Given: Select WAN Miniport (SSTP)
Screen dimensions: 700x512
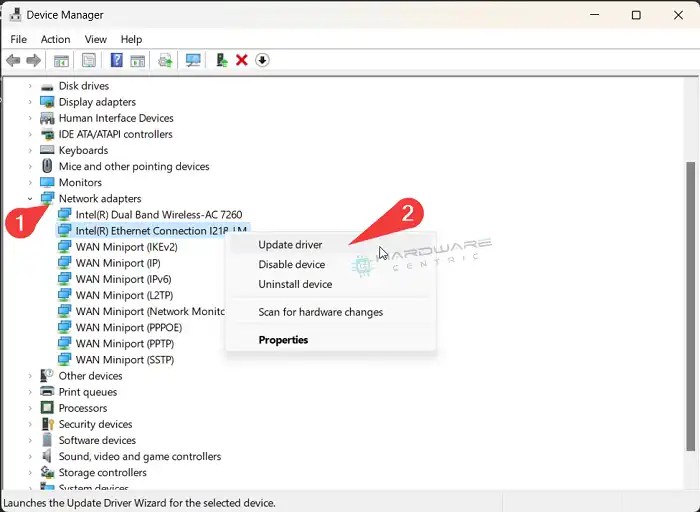Looking at the screenshot, I should 125,359.
